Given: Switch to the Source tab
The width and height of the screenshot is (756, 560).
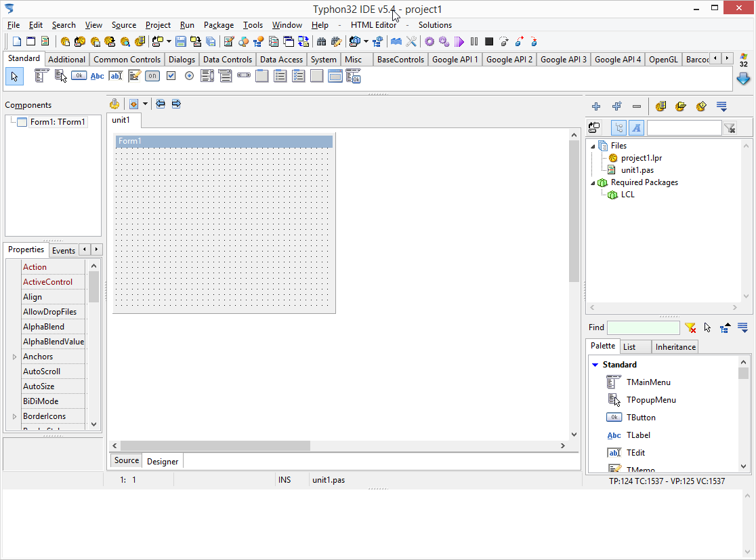Looking at the screenshot, I should tap(126, 460).
